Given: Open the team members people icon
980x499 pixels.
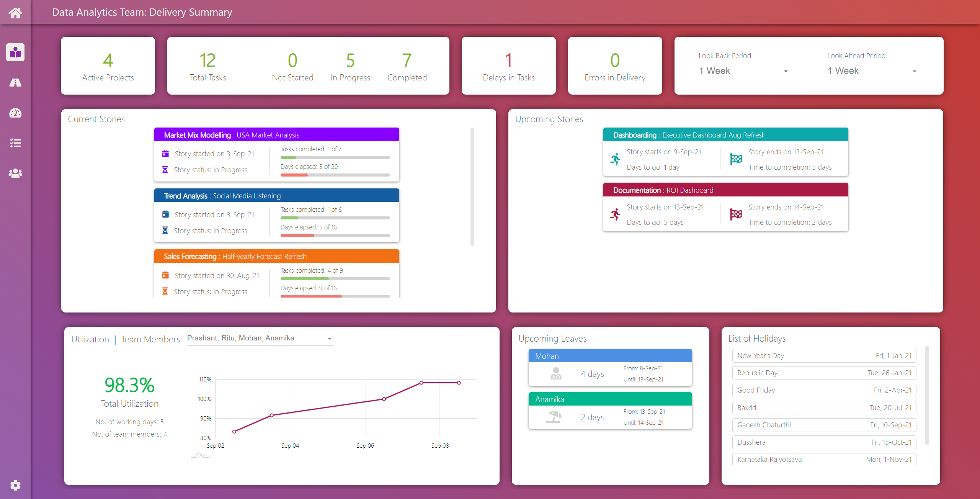Looking at the screenshot, I should [x=15, y=173].
